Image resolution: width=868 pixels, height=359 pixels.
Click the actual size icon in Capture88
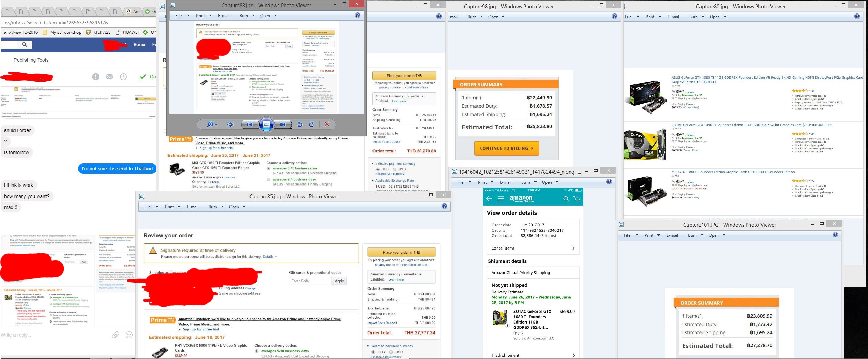230,125
